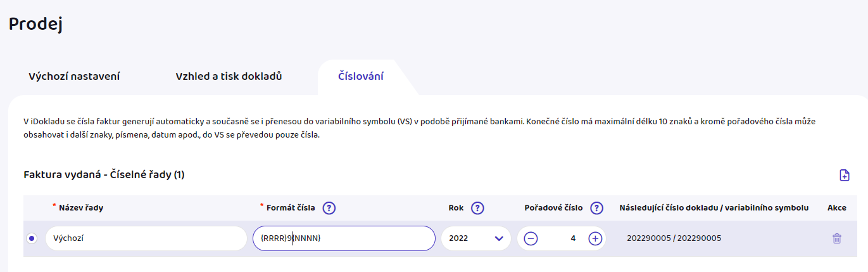Screen dimensions: 868x272
Task: Open help tooltip beside Formát čísla
Action: coord(329,208)
